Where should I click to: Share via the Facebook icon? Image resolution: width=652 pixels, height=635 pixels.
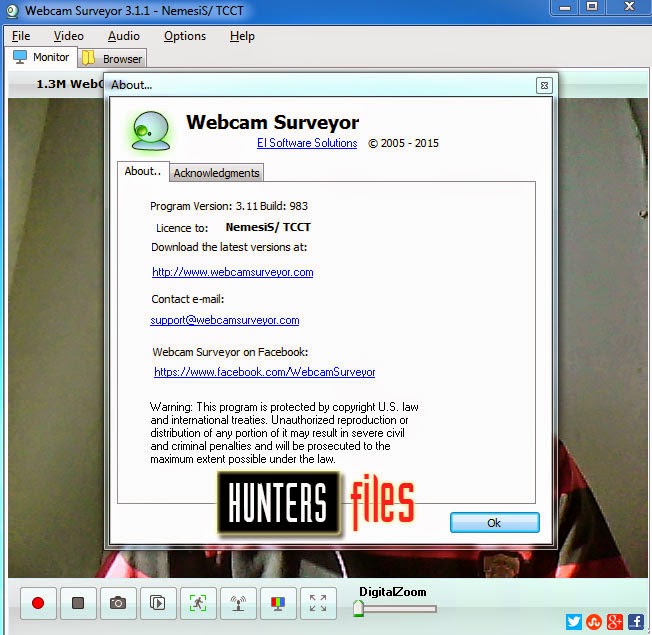pyautogui.click(x=635, y=622)
